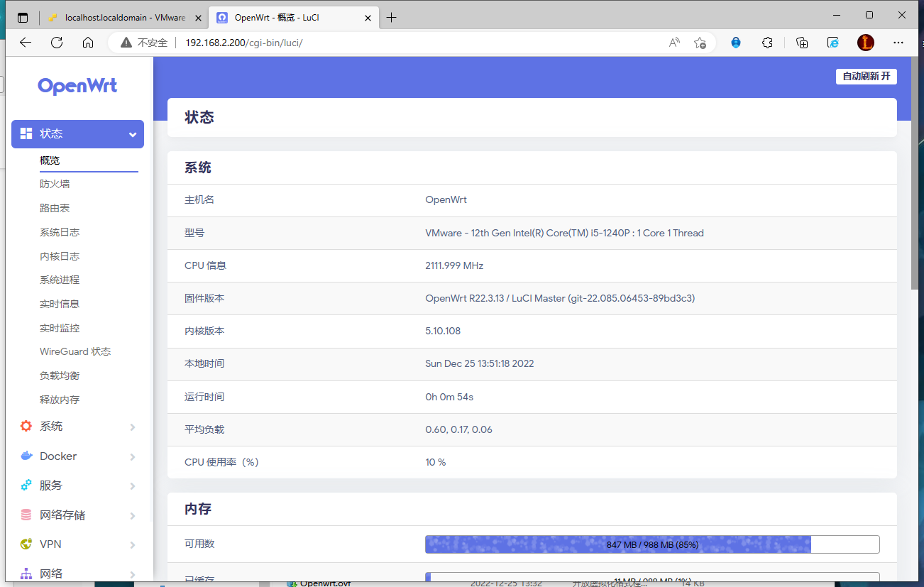Open the read aloud icon
This screenshot has height=587, width=924.
[674, 43]
